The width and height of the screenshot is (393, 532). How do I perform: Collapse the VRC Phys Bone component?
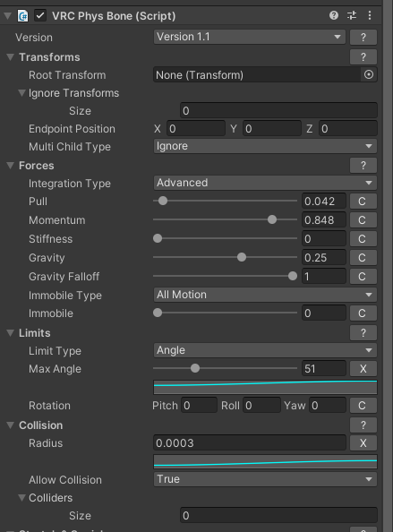pyautogui.click(x=8, y=15)
